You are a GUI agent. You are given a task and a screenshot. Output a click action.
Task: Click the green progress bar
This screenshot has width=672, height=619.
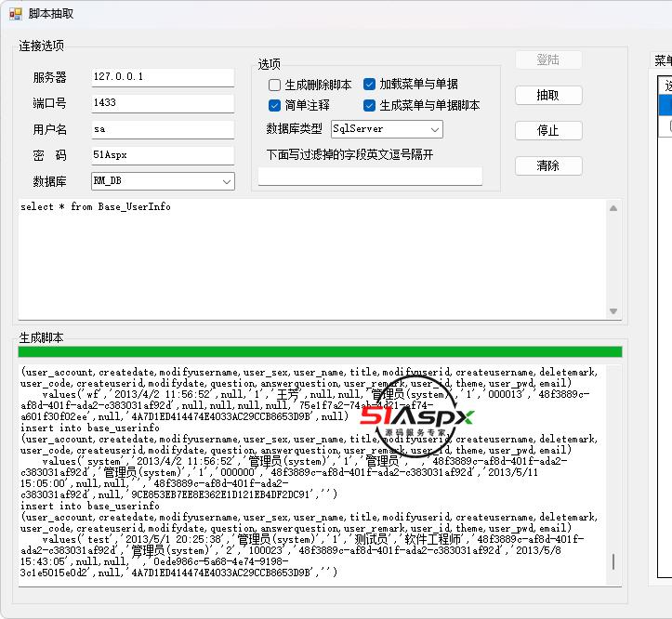click(x=320, y=352)
